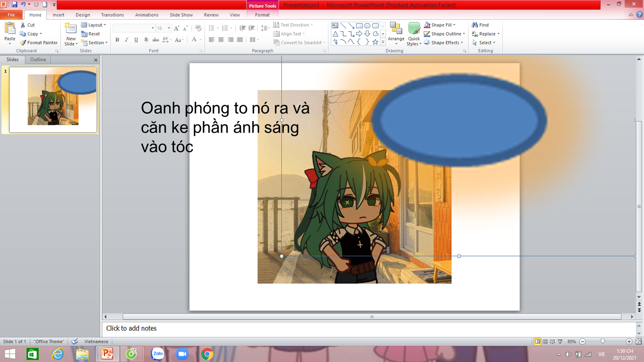Open Quick Styles gallery
Image resolution: width=644 pixels, height=362 pixels.
[414, 34]
